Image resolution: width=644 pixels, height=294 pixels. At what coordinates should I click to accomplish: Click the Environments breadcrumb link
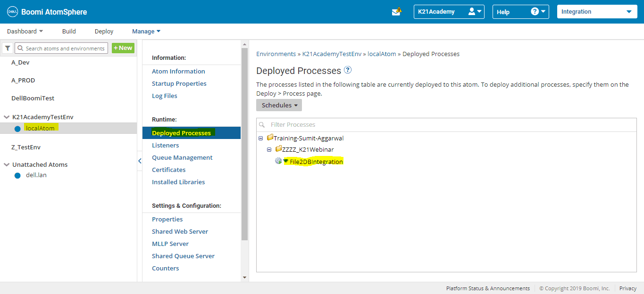point(276,54)
